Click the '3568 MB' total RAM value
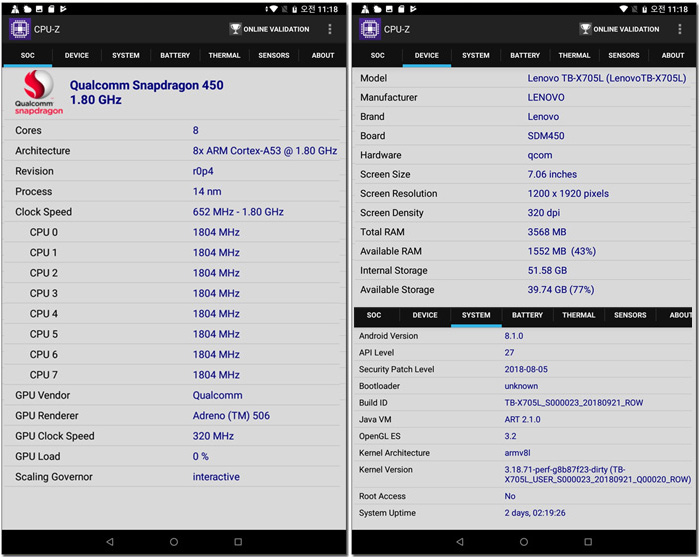Screen dimensions: 700x560 click(x=546, y=232)
